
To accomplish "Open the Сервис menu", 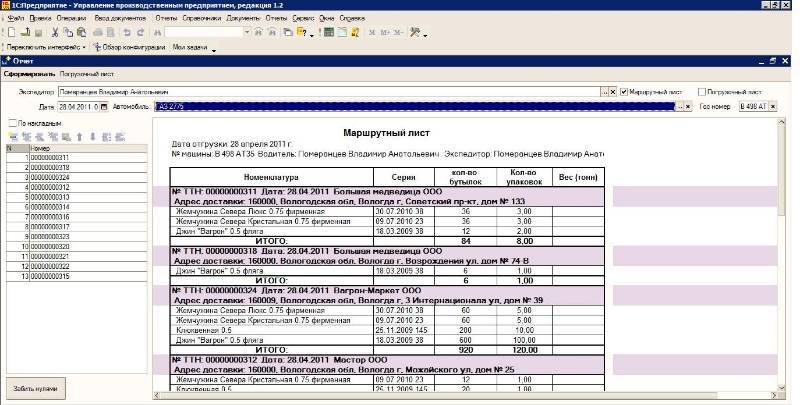I will tap(302, 18).
